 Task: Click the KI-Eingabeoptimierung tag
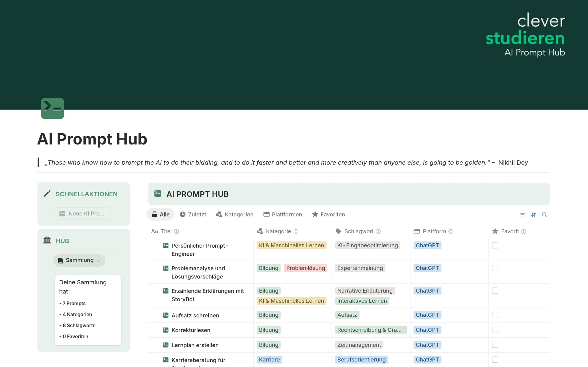367,245
